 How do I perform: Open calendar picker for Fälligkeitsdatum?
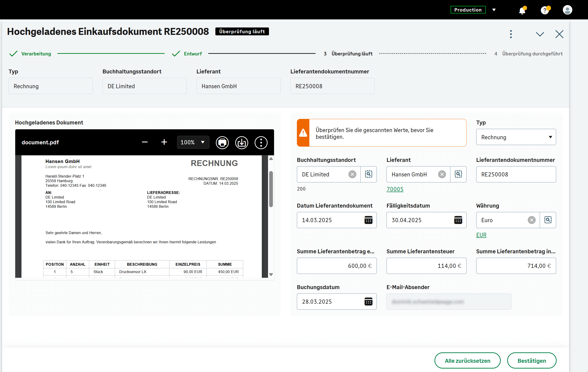[x=458, y=220]
